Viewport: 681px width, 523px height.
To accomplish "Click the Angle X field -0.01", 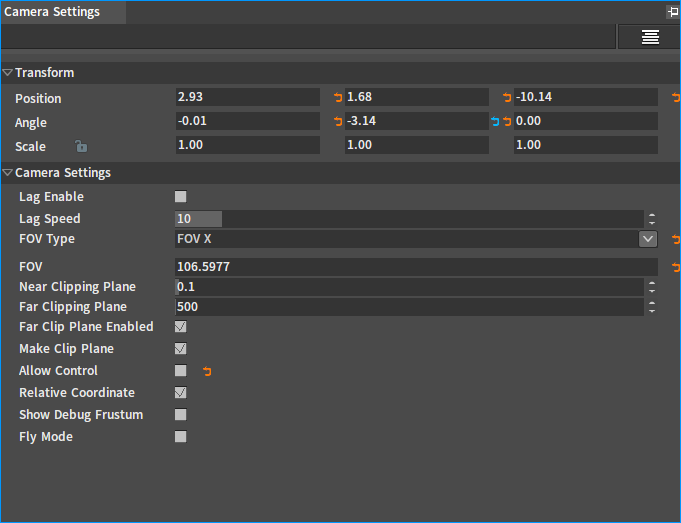I will click(248, 121).
